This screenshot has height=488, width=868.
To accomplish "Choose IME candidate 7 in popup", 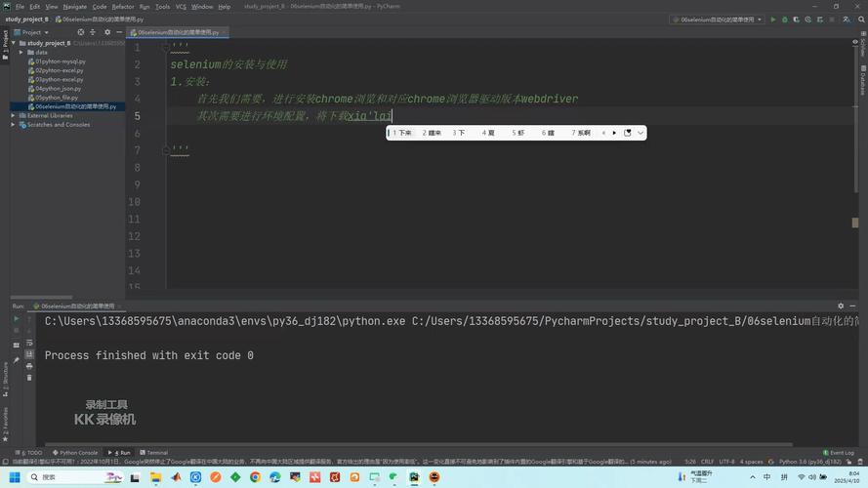I will 581,133.
